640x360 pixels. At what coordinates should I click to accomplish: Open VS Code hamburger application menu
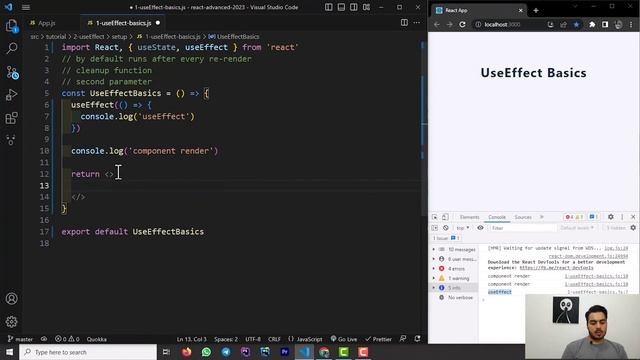pyautogui.click(x=26, y=7)
